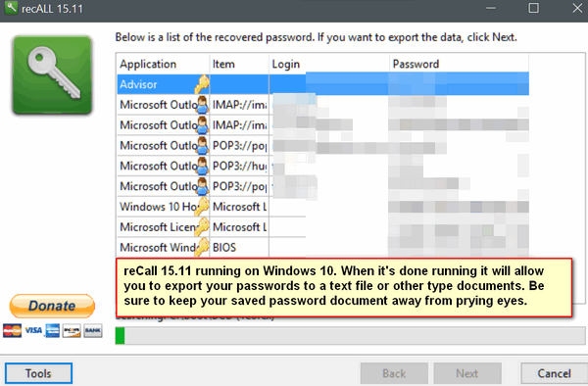588x386 pixels.
Task: Click the large green key logo
Action: click(52, 74)
